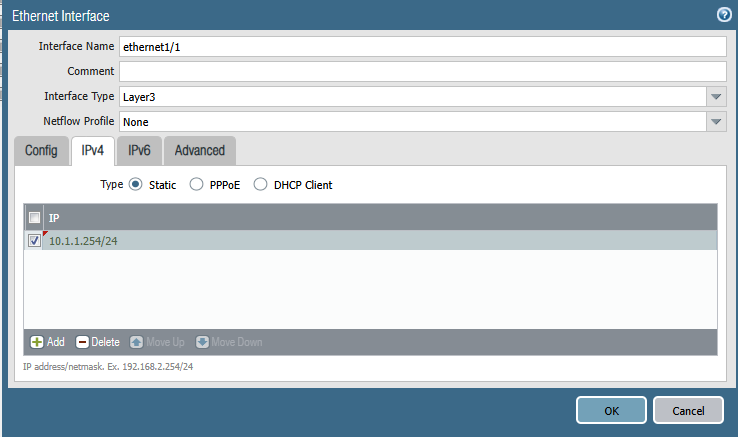Cancel the Ethernet Interface dialog
Image resolution: width=738 pixels, height=437 pixels.
pos(688,410)
